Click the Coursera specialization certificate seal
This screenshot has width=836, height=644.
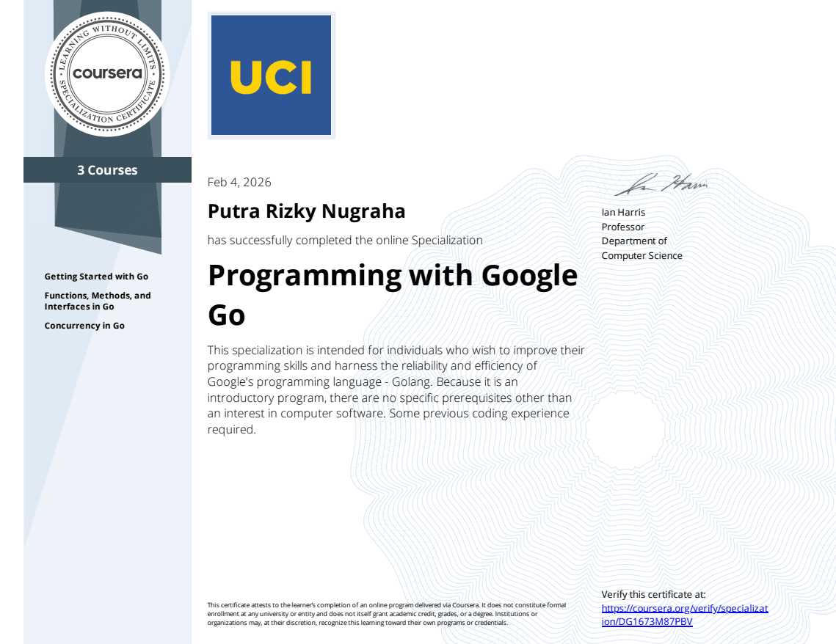107,73
